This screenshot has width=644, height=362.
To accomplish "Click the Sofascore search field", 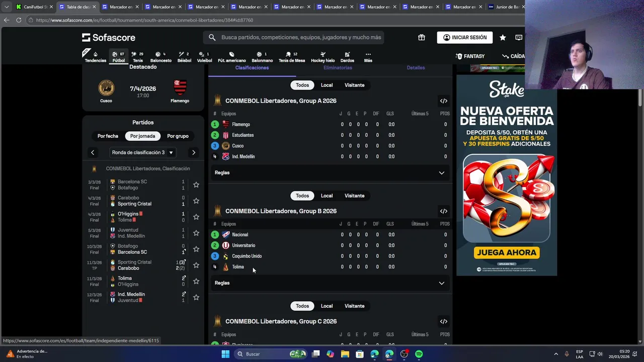I will tap(294, 37).
